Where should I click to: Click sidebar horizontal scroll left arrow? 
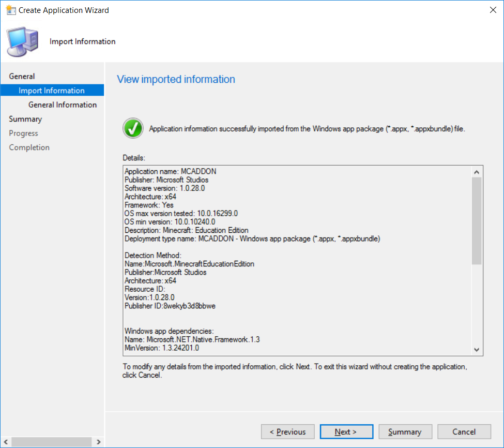(6, 442)
